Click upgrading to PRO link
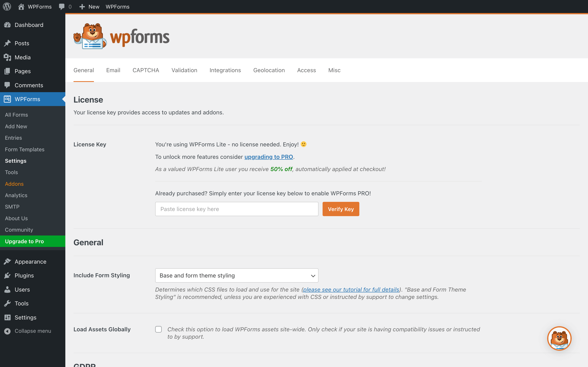This screenshot has width=588, height=367. 269,157
